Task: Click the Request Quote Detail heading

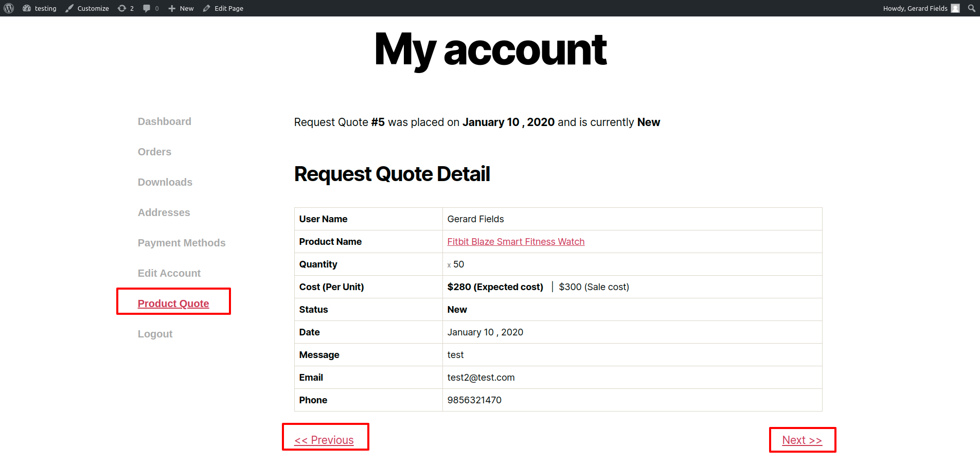Action: (x=392, y=174)
